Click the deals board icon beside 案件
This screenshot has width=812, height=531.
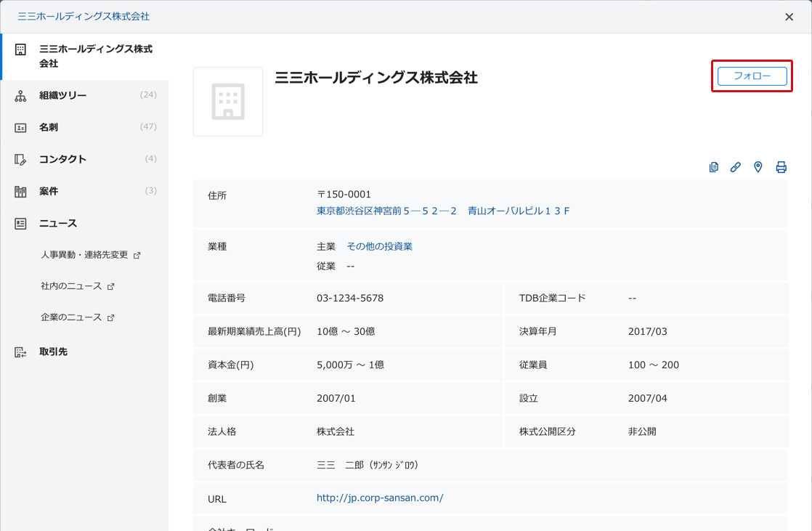click(x=20, y=192)
